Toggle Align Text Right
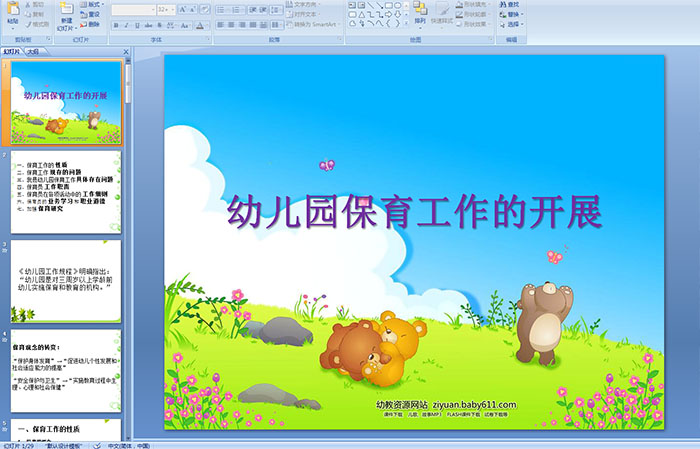 pos(242,25)
